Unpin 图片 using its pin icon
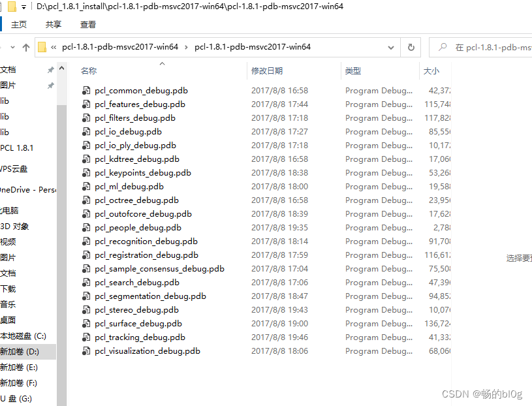 [50, 85]
